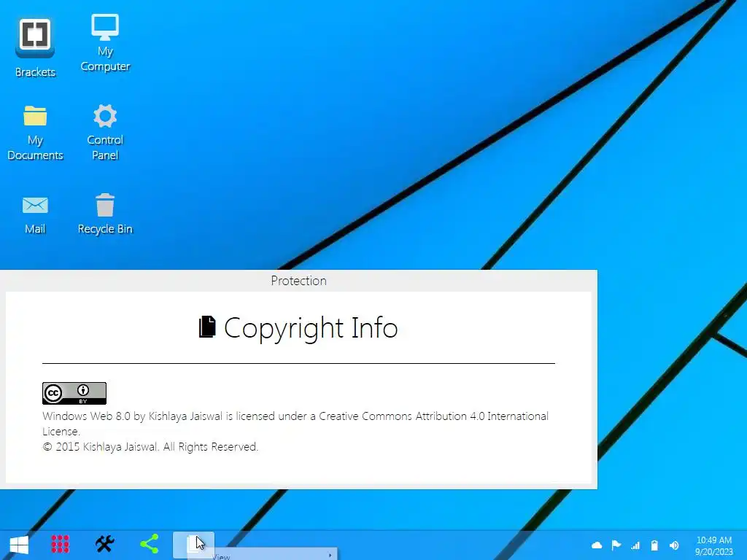This screenshot has height=560, width=747.
Task: Click the Creative Commons license text line
Action: [295, 424]
